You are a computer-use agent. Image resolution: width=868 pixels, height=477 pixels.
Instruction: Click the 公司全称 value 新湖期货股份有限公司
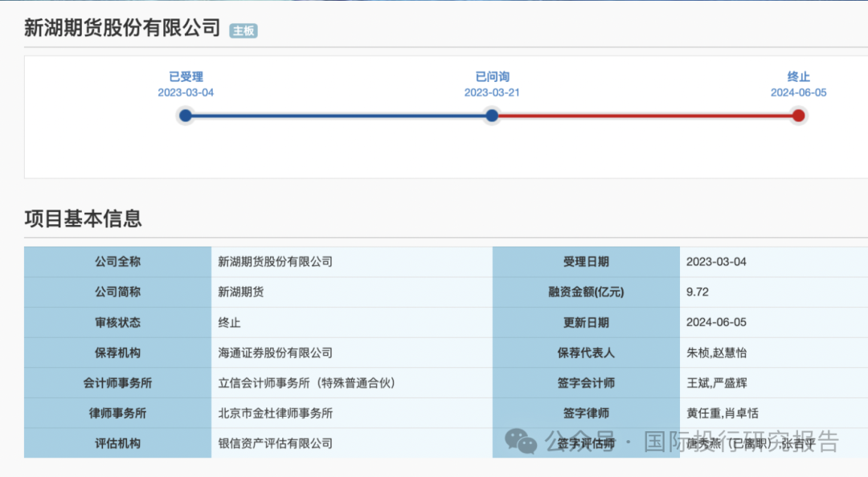[x=352, y=262]
